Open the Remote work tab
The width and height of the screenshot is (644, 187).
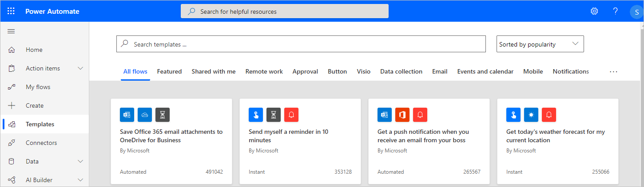tap(264, 71)
